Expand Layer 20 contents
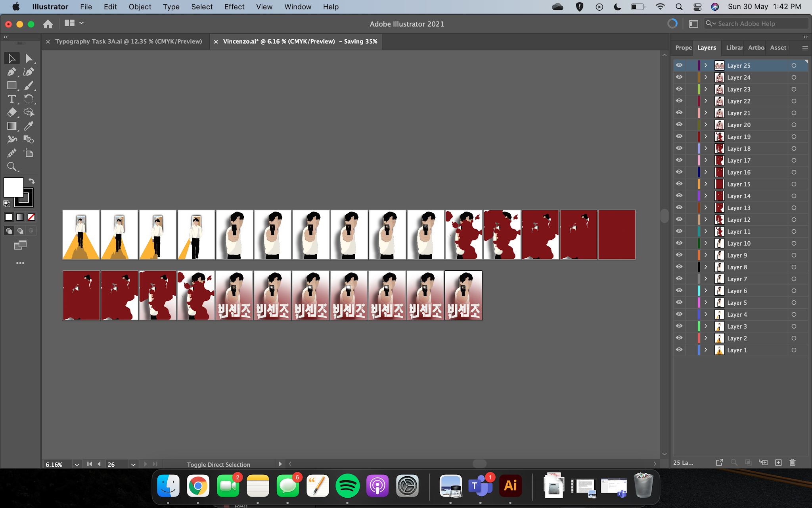The image size is (812, 508). click(706, 125)
